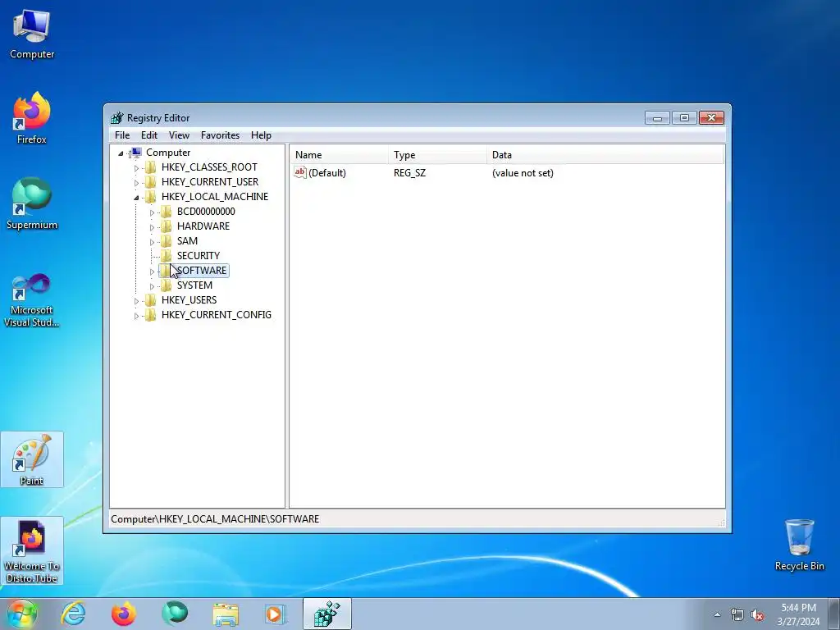840x630 pixels.
Task: Click the status bar registry path
Action: (215, 519)
